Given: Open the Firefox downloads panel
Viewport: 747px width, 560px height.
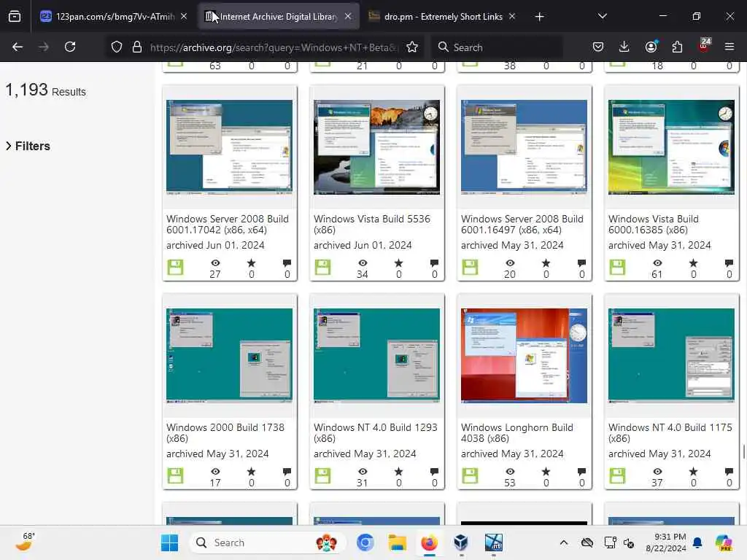Looking at the screenshot, I should coord(624,47).
